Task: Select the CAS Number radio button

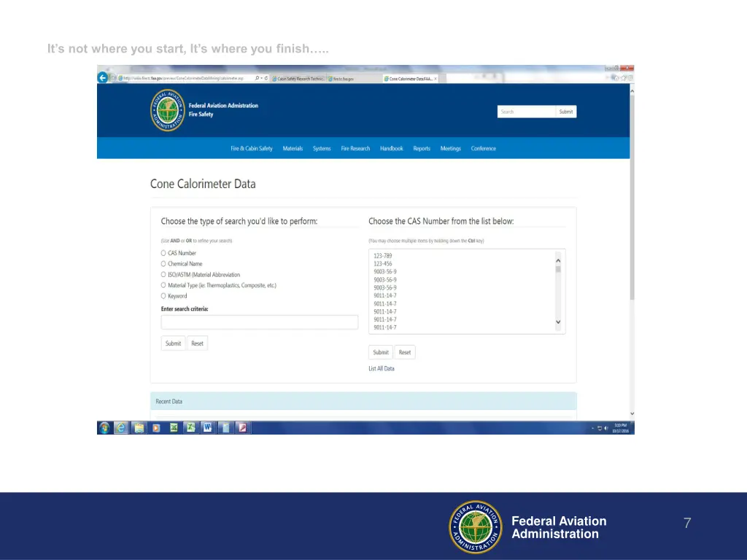Action: pyautogui.click(x=163, y=253)
